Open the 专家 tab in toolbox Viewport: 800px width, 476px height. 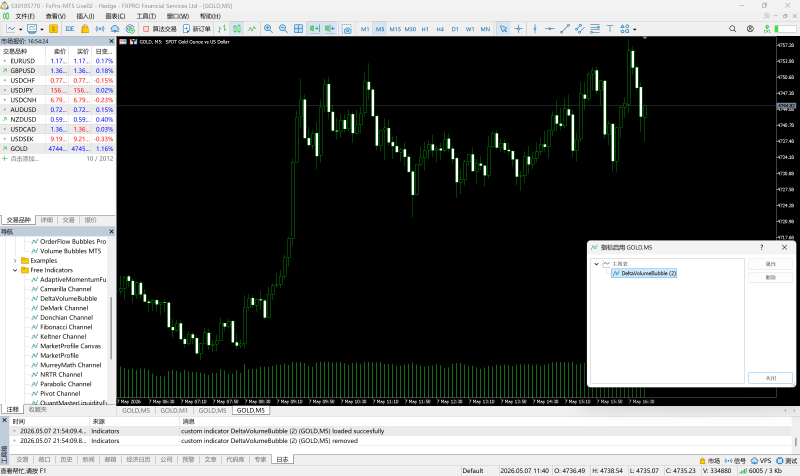pos(260,459)
